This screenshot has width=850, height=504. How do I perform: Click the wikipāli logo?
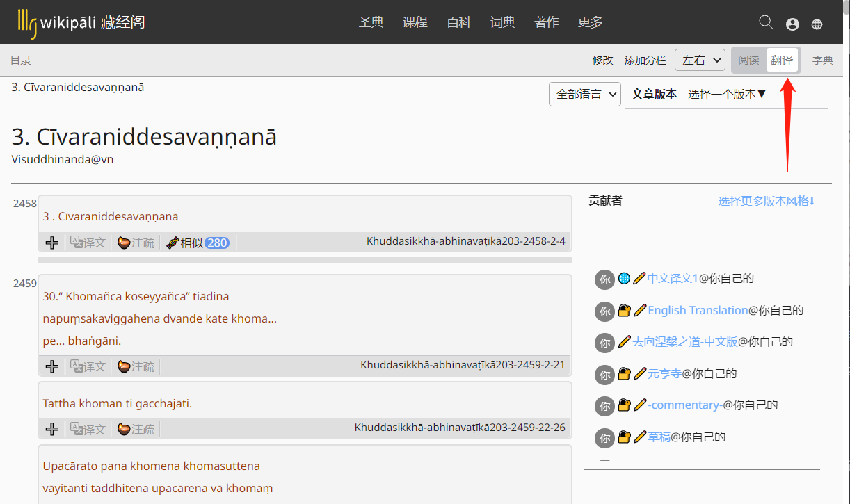pos(81,22)
